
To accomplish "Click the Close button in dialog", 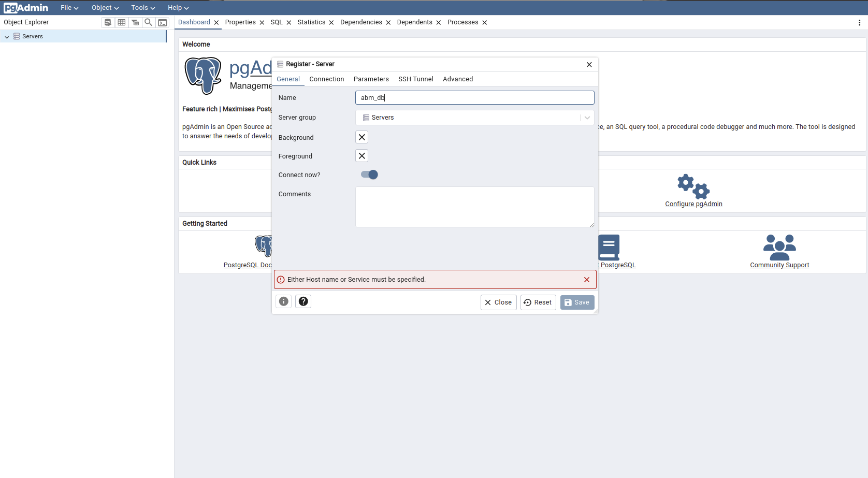I will [x=498, y=302].
